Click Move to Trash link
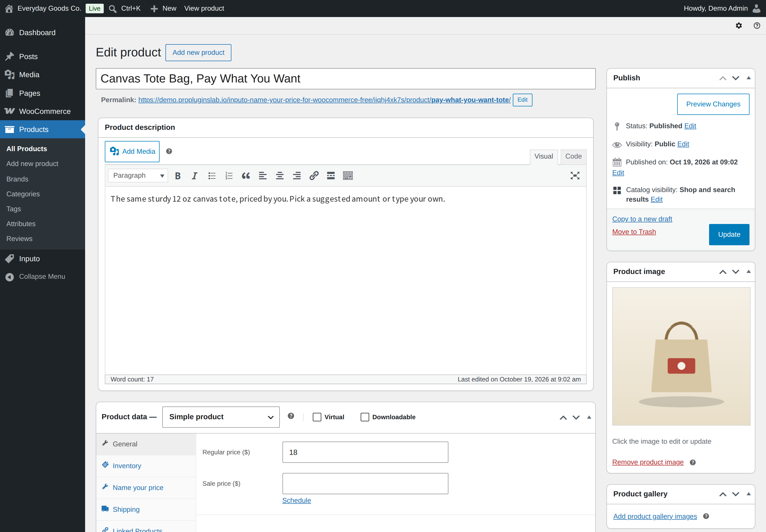Screen dimensions: 766x532 pos(634,232)
